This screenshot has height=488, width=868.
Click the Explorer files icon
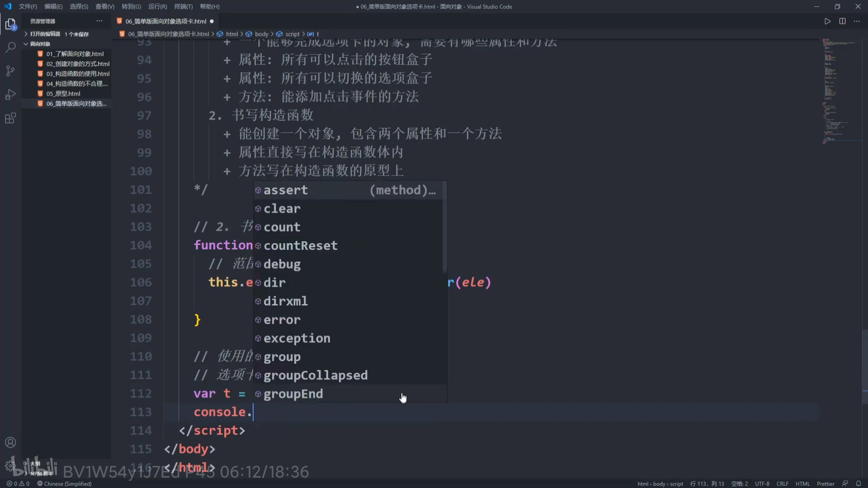point(10,24)
